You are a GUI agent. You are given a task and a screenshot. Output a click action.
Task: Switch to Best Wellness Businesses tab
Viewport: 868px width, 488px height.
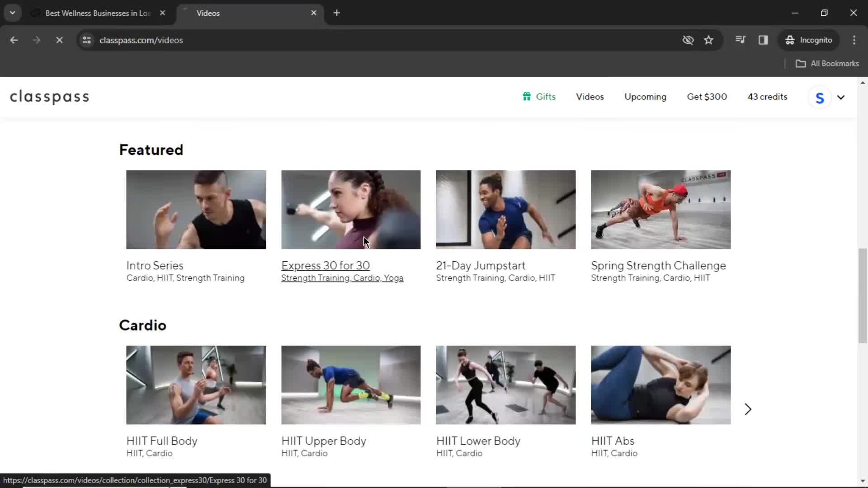tap(97, 13)
